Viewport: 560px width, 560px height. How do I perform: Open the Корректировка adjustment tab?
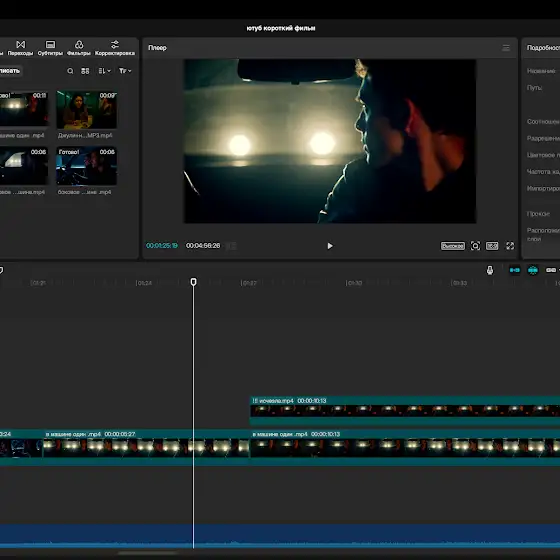tap(115, 48)
